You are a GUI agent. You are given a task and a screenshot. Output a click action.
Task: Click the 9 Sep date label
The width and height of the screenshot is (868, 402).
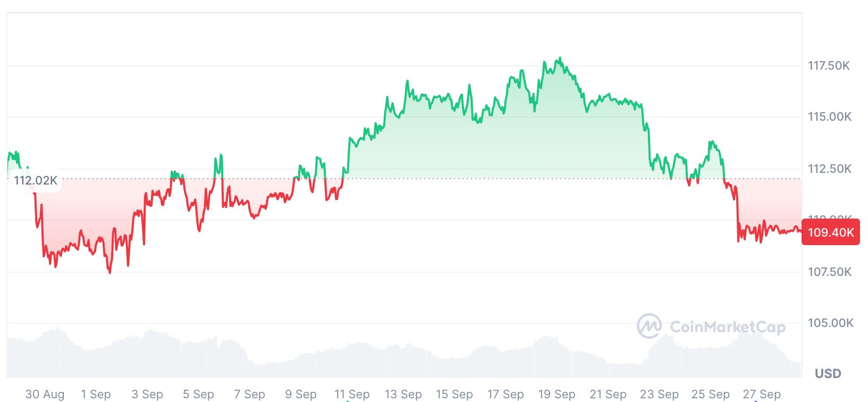pyautogui.click(x=301, y=394)
